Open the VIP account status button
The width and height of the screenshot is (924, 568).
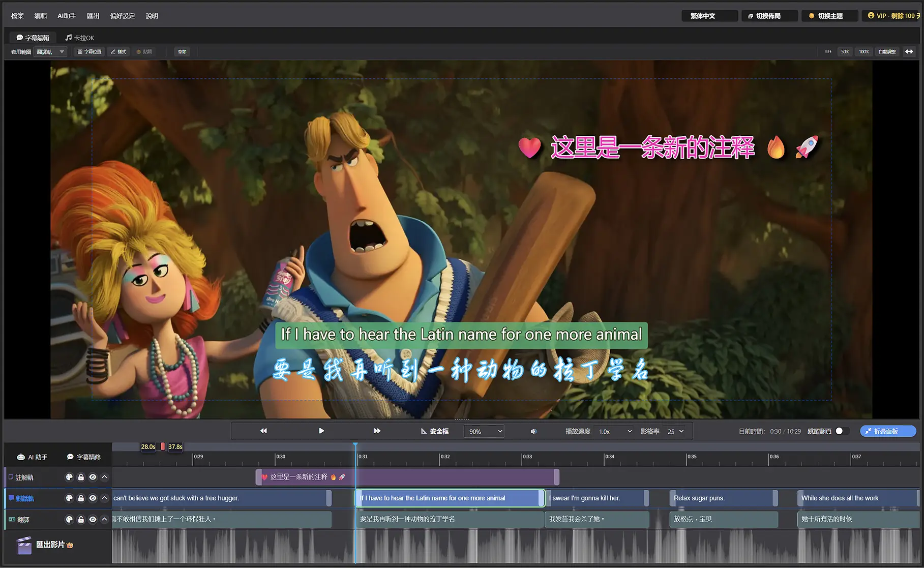(892, 16)
